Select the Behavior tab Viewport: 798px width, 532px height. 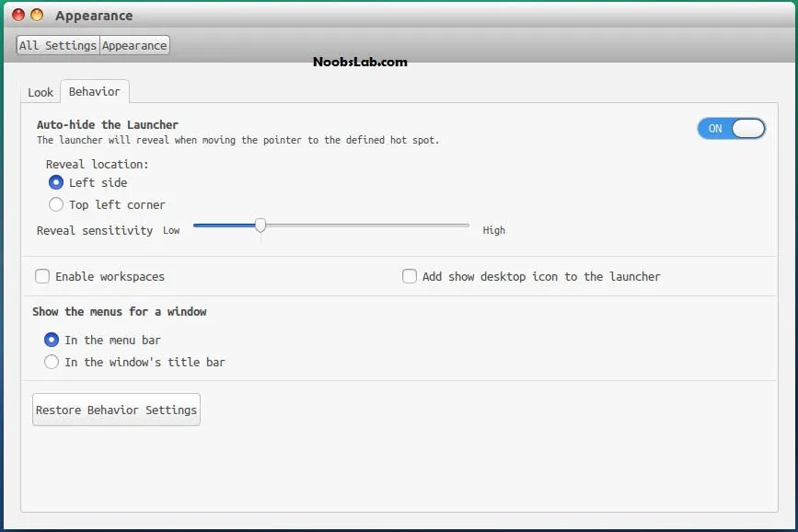tap(94, 91)
